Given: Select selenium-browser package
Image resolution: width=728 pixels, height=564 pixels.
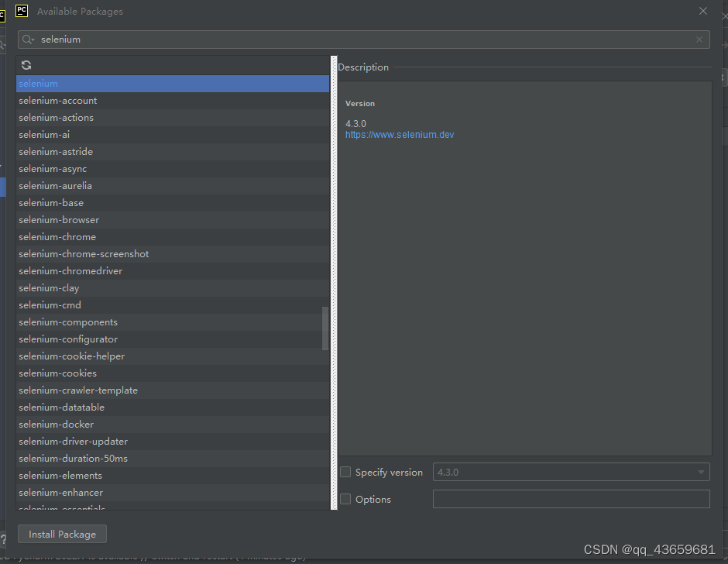Looking at the screenshot, I should tap(173, 220).
